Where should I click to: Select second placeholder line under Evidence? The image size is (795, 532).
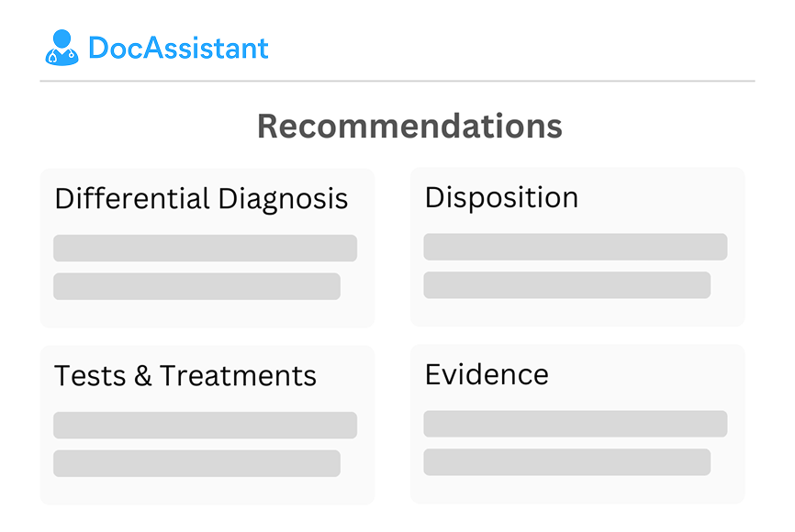pos(566,462)
